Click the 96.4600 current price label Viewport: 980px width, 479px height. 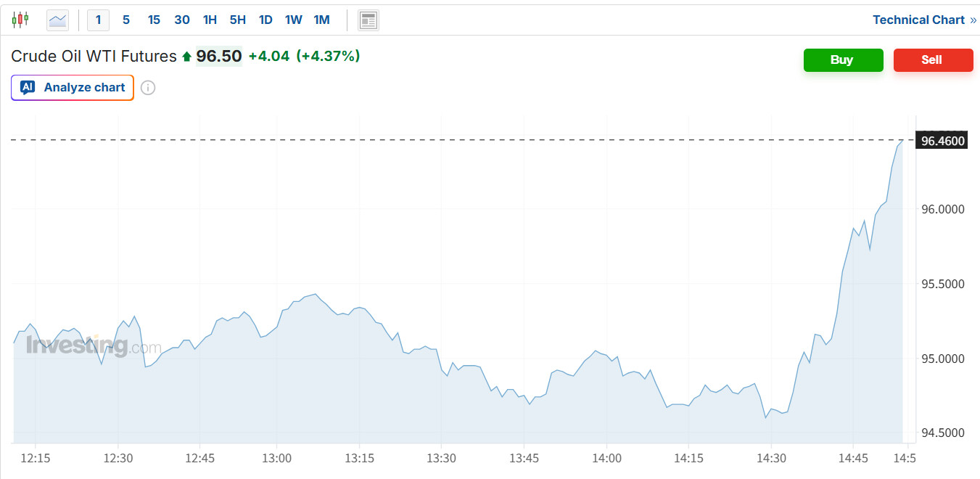coord(942,141)
